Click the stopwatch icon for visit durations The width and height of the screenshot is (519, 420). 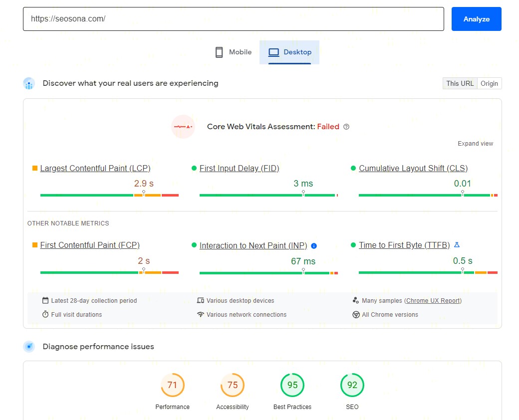point(45,314)
